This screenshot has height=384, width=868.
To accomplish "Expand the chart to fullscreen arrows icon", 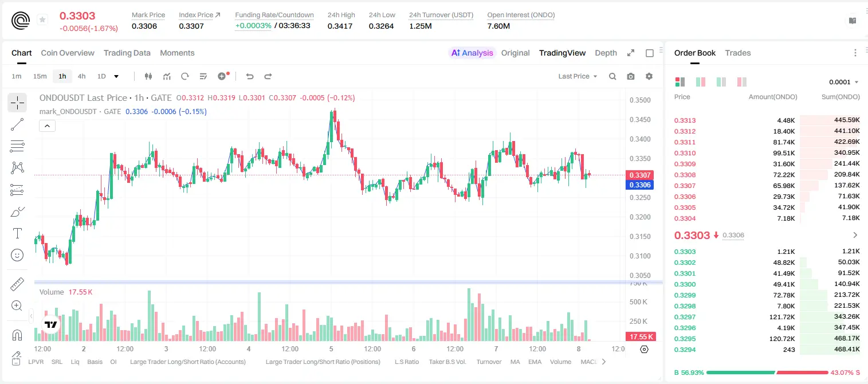I will pyautogui.click(x=631, y=53).
